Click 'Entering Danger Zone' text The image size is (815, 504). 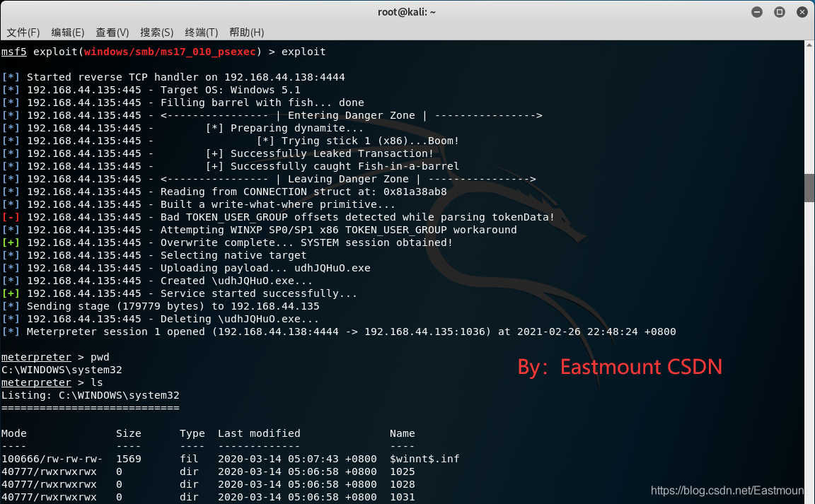pos(352,115)
